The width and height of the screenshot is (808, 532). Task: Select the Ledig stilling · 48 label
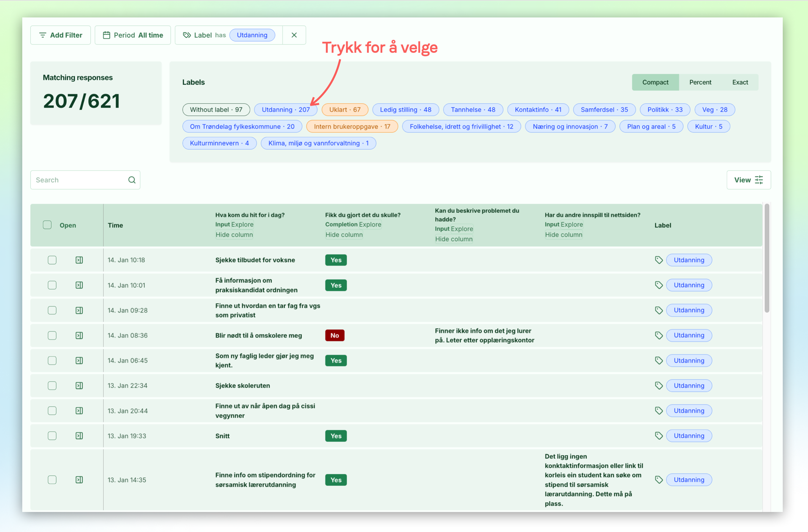(x=405, y=110)
